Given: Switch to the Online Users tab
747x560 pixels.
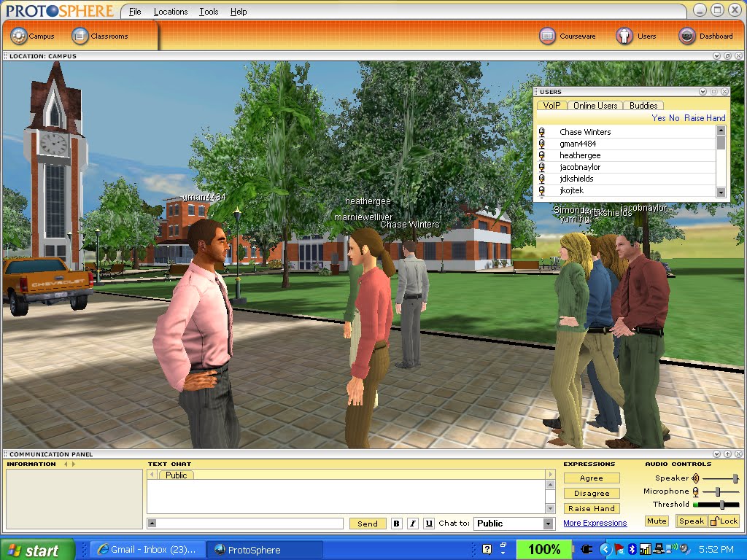Looking at the screenshot, I should click(x=595, y=106).
